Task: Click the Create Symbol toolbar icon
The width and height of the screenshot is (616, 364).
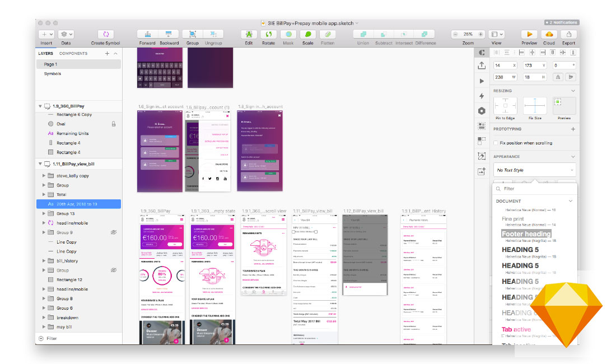Action: click(105, 34)
